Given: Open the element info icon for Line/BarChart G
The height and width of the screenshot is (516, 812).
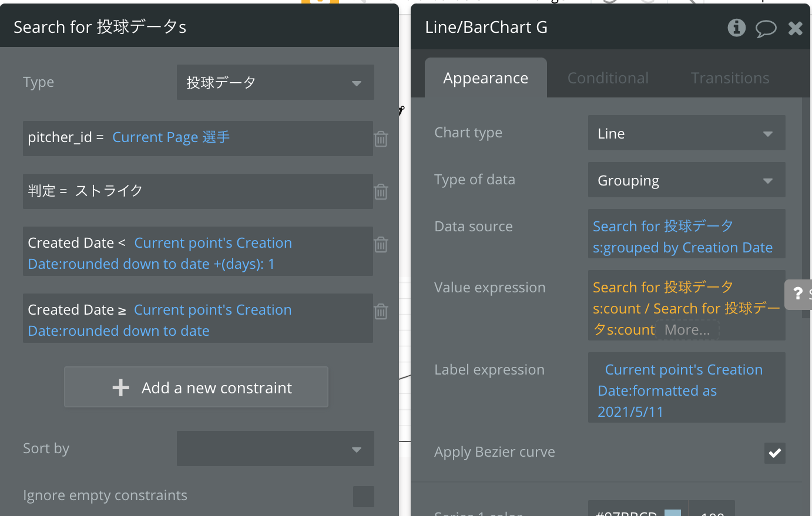Looking at the screenshot, I should point(736,28).
